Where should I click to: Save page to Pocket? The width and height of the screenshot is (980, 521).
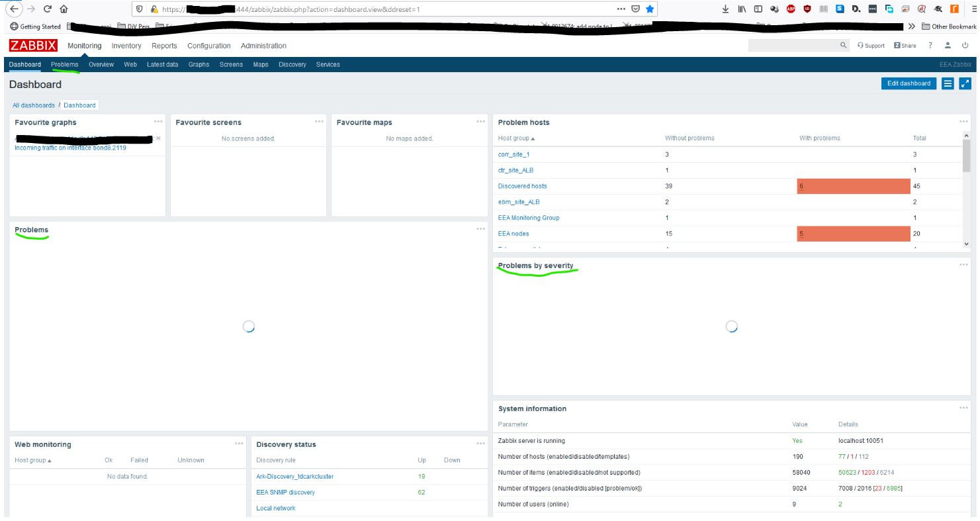(635, 10)
